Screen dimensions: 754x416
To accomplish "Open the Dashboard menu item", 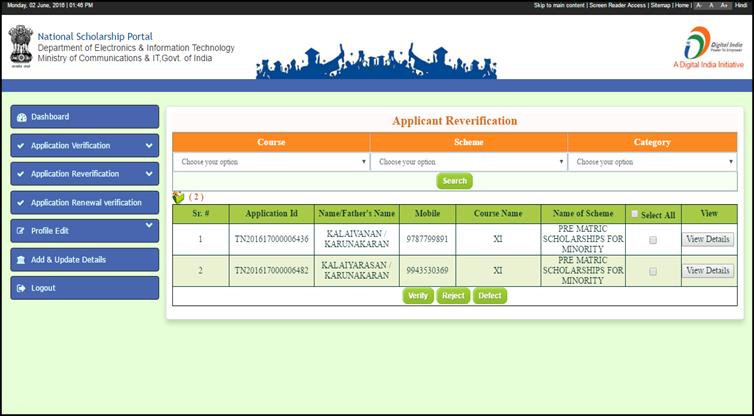I will [85, 117].
